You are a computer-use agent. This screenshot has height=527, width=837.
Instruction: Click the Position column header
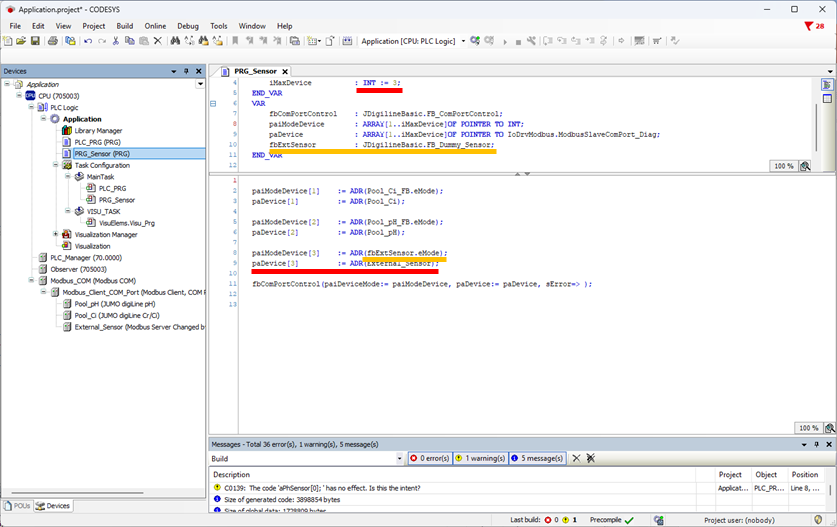pos(804,475)
